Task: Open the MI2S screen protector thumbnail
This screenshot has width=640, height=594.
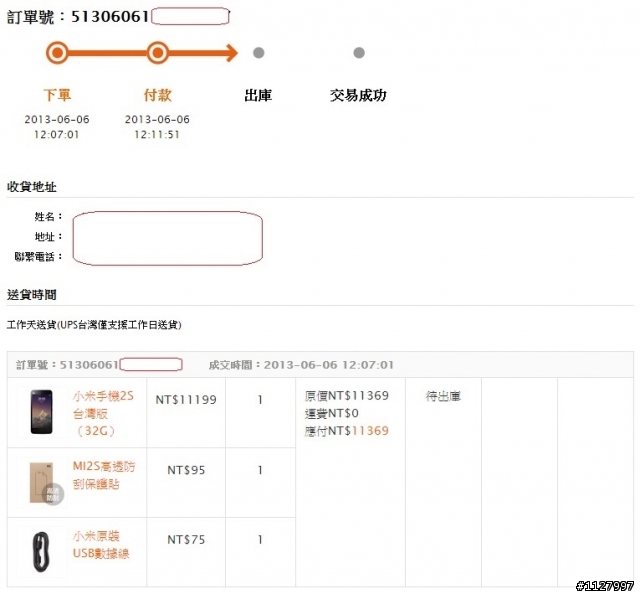Action: pos(42,482)
